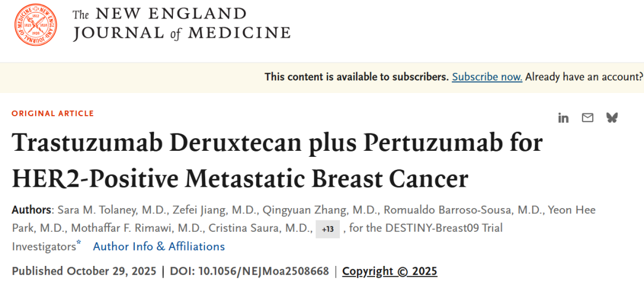Click the article title heading

point(277,160)
